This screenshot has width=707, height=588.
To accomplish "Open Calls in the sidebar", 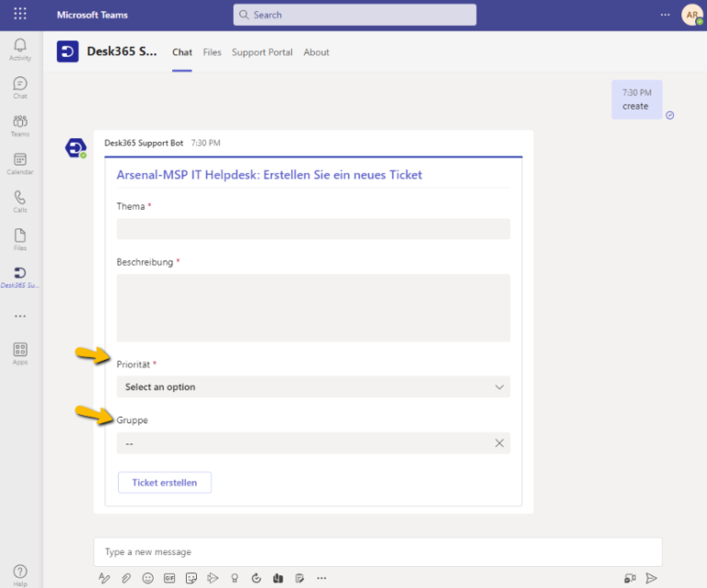I will click(x=20, y=202).
